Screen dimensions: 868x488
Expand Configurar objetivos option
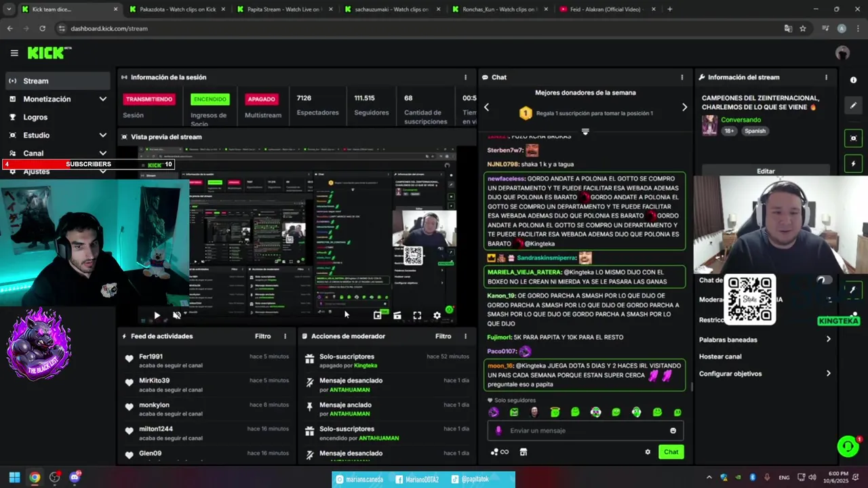coord(765,373)
